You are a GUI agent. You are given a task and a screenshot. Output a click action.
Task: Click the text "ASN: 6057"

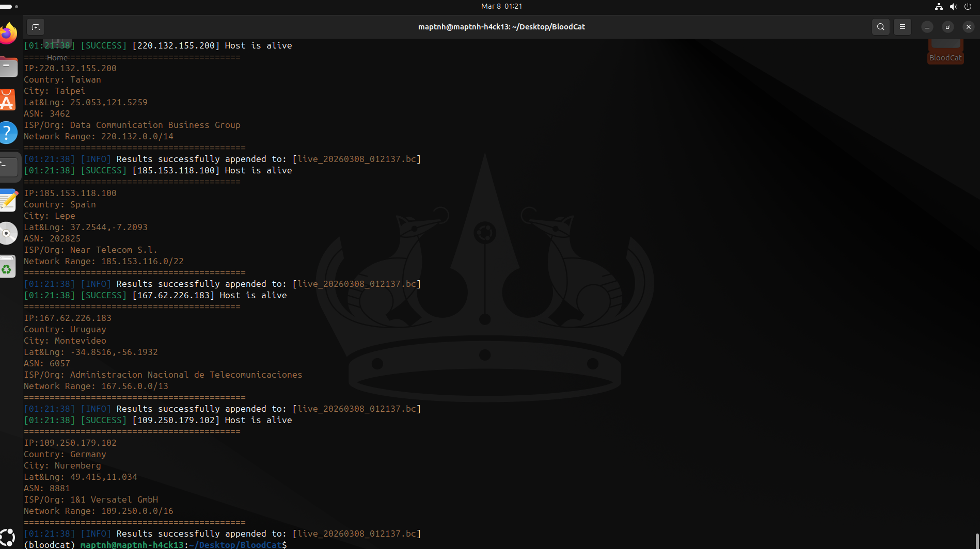pos(47,363)
